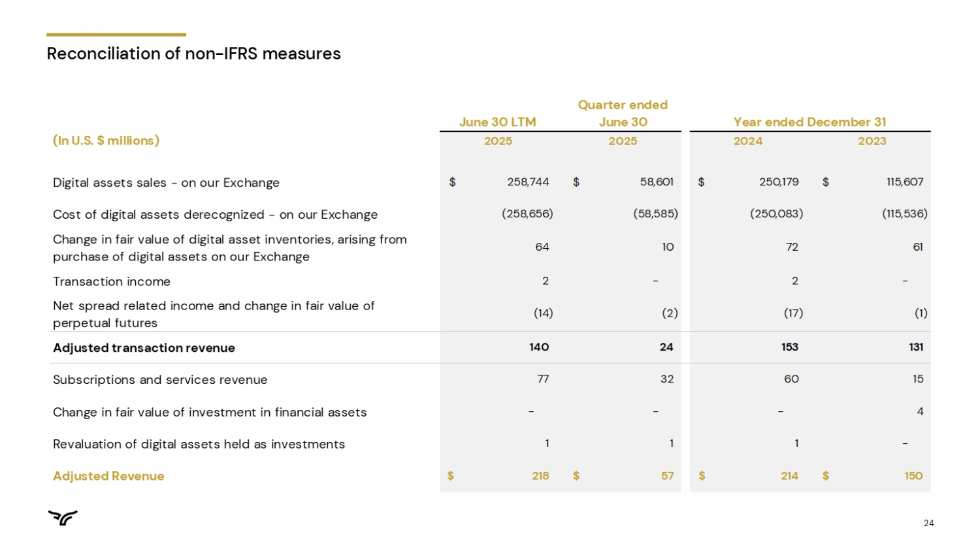Click the page number 24
980x551 pixels.
coord(928,523)
